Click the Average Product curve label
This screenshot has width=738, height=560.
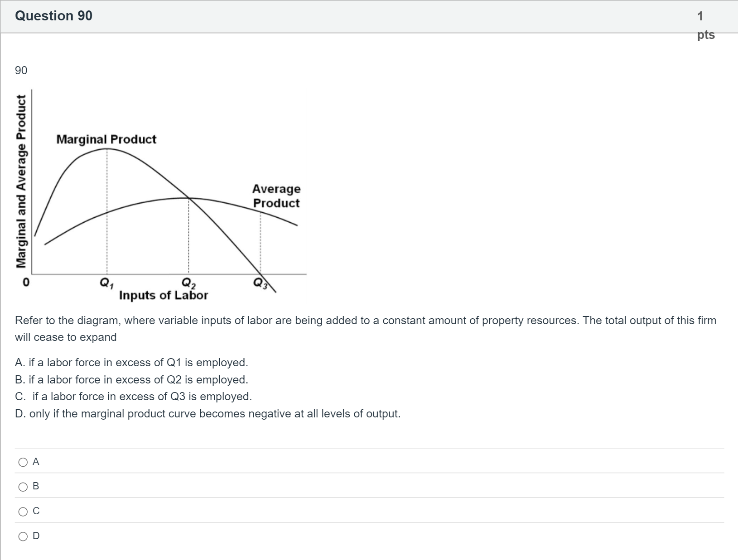[x=276, y=196]
